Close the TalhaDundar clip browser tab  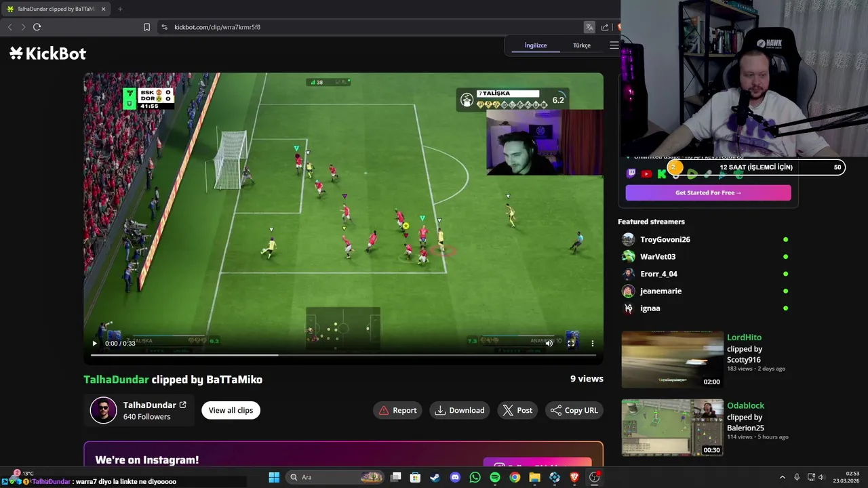point(104,9)
